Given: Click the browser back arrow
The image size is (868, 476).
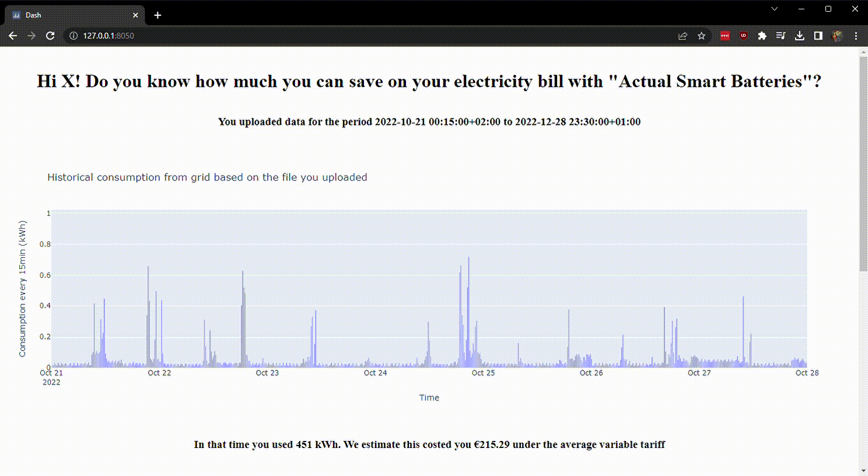Looking at the screenshot, I should [13, 36].
